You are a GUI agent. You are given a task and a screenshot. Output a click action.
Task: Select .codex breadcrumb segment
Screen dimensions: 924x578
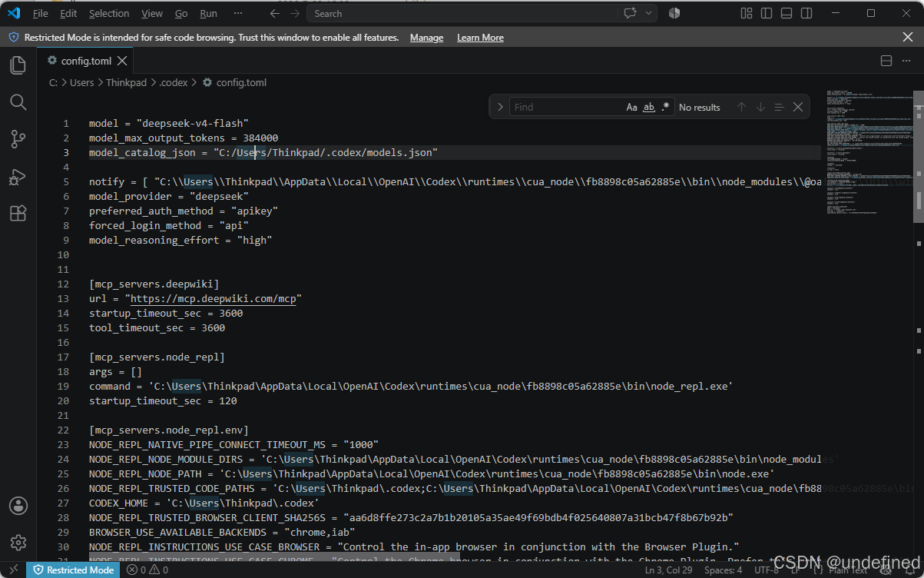pyautogui.click(x=174, y=82)
